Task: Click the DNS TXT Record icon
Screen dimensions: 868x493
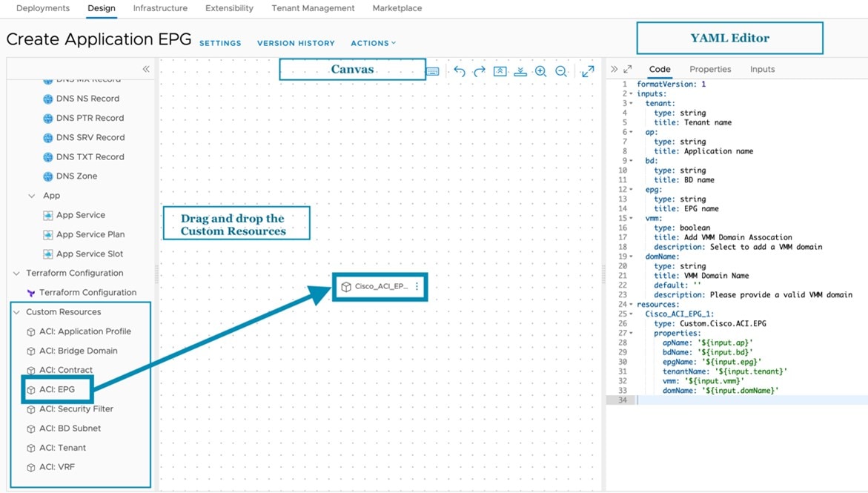Action: pyautogui.click(x=48, y=157)
